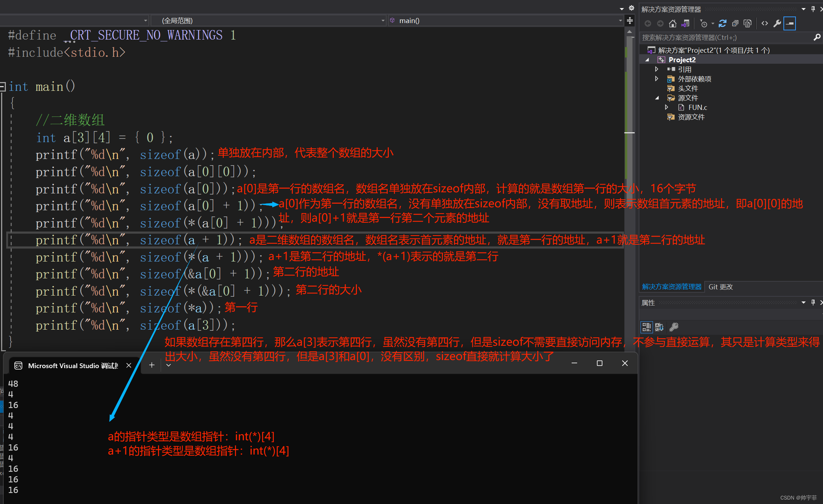823x504 pixels.
Task: Open the Solution Explorer window options dropdown
Action: click(x=804, y=9)
